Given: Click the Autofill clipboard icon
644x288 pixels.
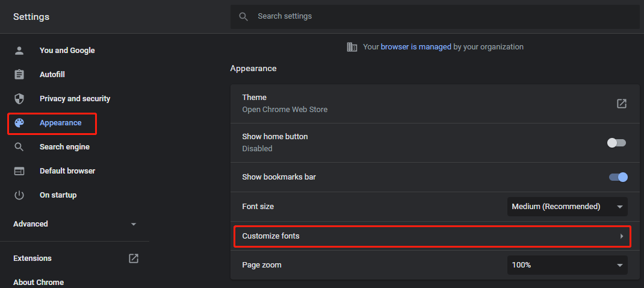Looking at the screenshot, I should click(x=19, y=75).
